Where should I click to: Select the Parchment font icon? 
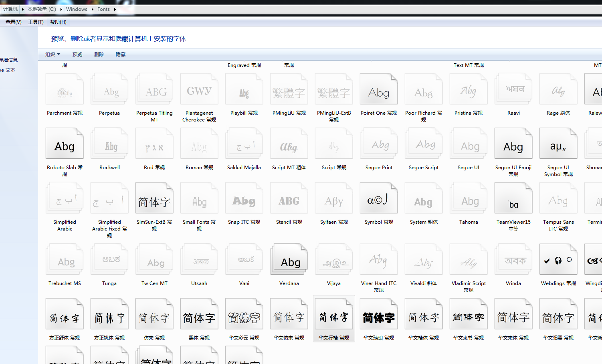65,89
